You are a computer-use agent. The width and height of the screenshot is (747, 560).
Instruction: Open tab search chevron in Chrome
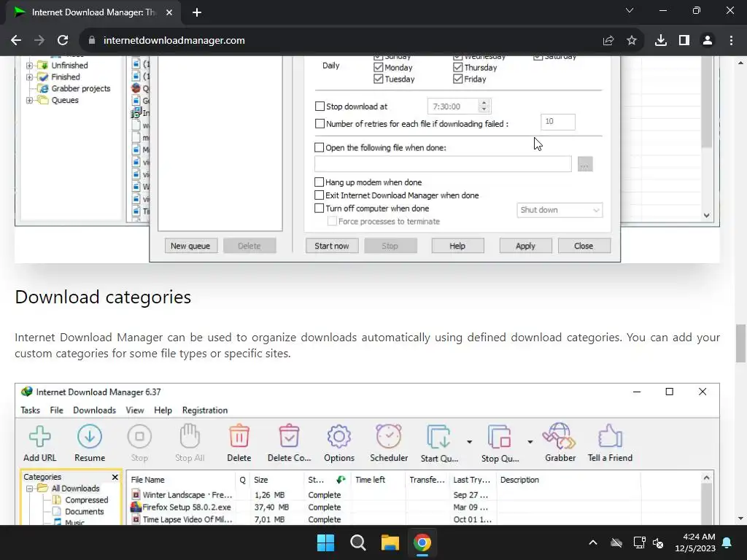[x=630, y=10]
